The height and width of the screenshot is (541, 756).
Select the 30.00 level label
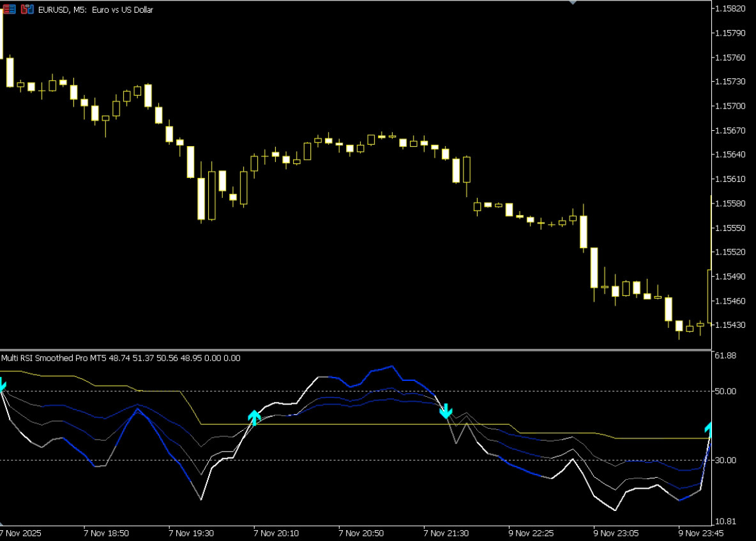point(725,461)
